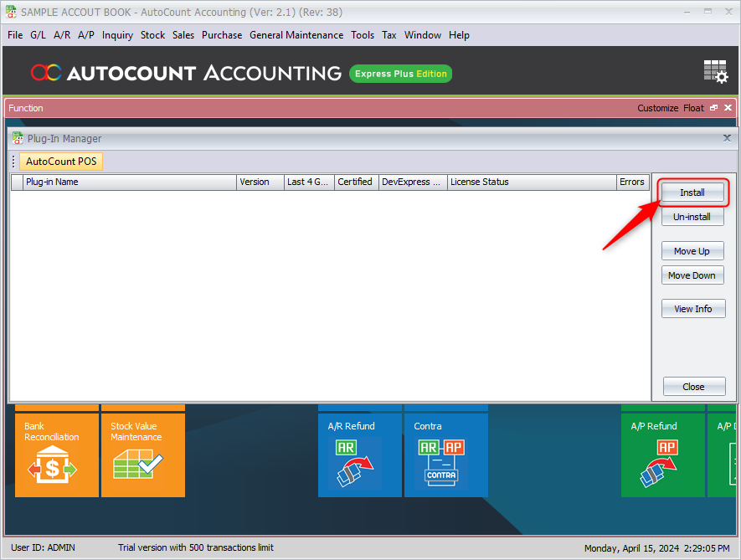741x560 pixels.
Task: Open the Stock Value Maintenance tile
Action: (x=142, y=454)
